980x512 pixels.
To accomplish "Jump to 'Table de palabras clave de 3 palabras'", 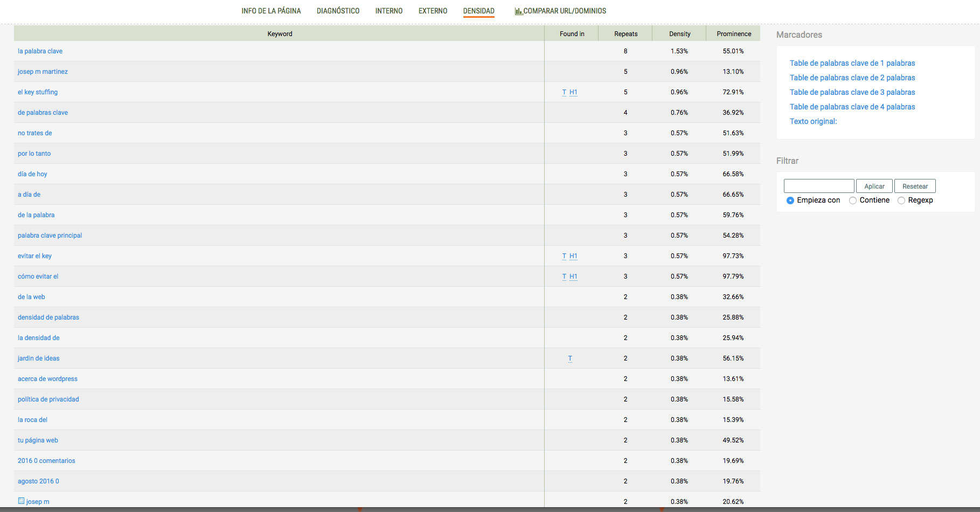I will point(852,92).
